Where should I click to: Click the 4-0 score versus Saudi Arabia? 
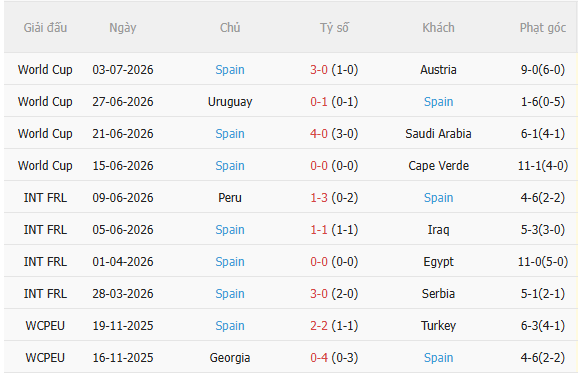(x=319, y=134)
